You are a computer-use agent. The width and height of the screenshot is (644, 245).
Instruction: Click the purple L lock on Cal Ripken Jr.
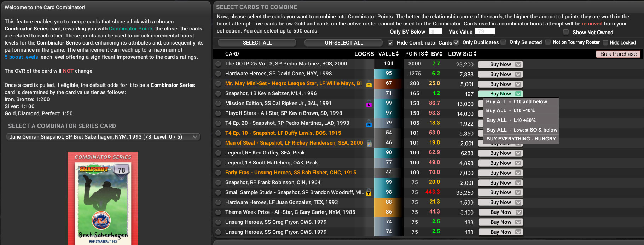tap(369, 104)
